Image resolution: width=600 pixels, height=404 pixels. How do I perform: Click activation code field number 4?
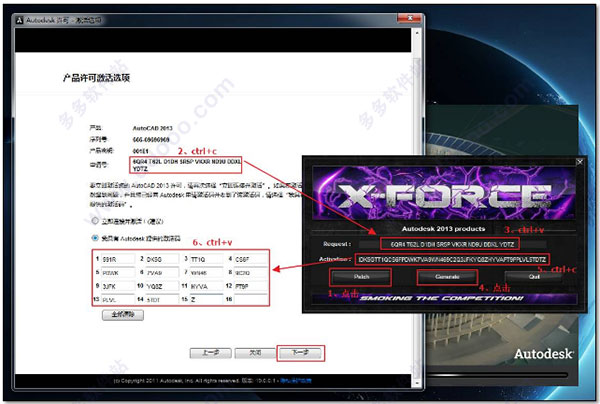click(x=251, y=259)
